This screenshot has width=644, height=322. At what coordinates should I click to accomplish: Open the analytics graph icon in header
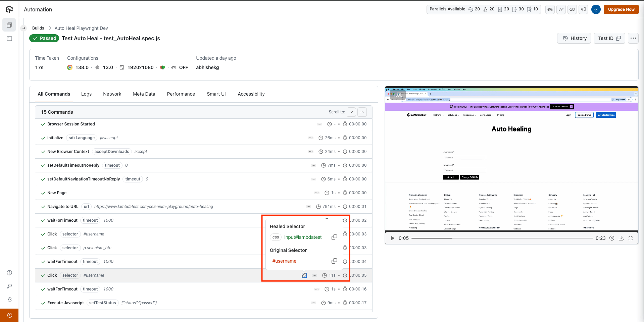(x=561, y=9)
